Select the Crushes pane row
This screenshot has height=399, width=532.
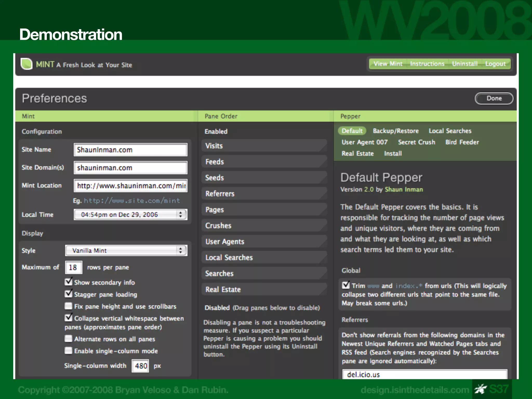point(264,225)
